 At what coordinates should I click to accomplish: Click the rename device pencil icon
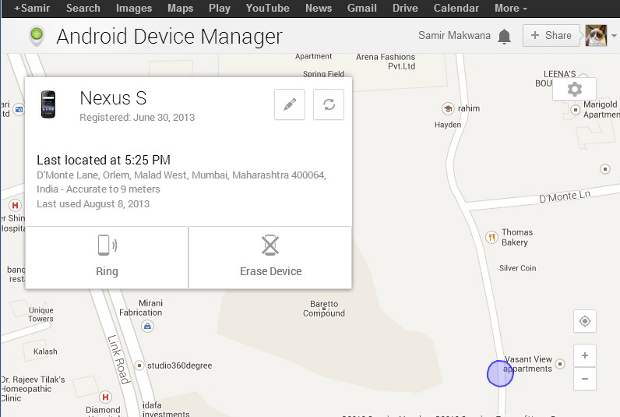(x=289, y=105)
